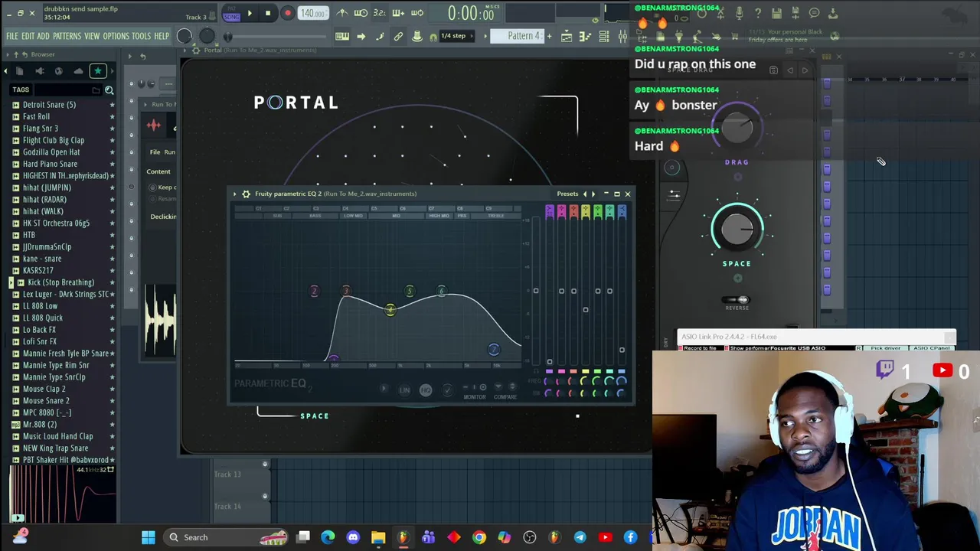This screenshot has width=980, height=551.
Task: Open the Channel rack view icon
Action: coord(604,36)
